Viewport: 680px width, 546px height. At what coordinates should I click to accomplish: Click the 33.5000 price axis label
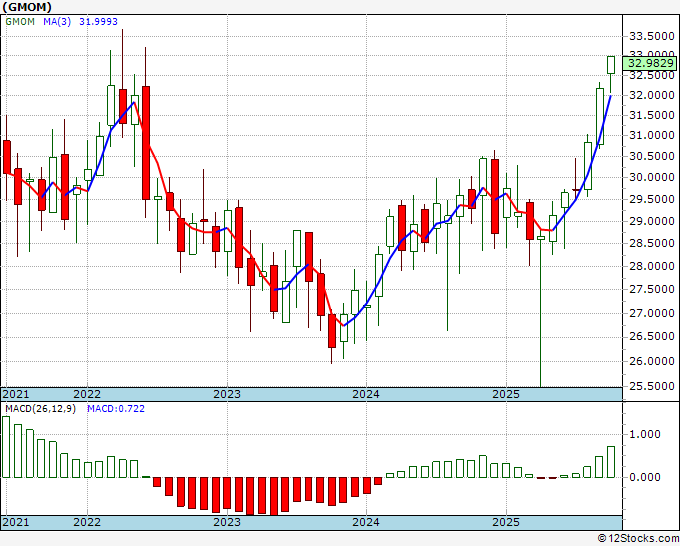pyautogui.click(x=652, y=36)
